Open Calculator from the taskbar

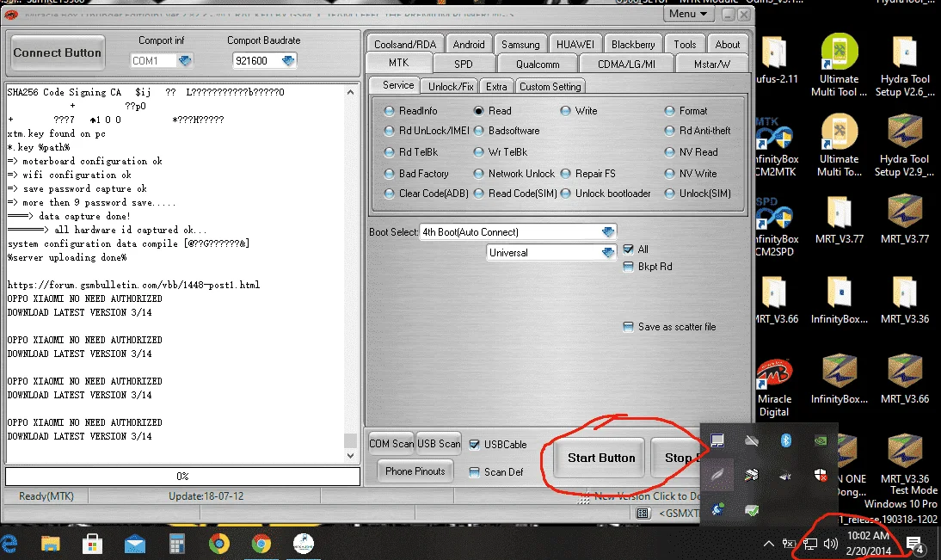(177, 544)
